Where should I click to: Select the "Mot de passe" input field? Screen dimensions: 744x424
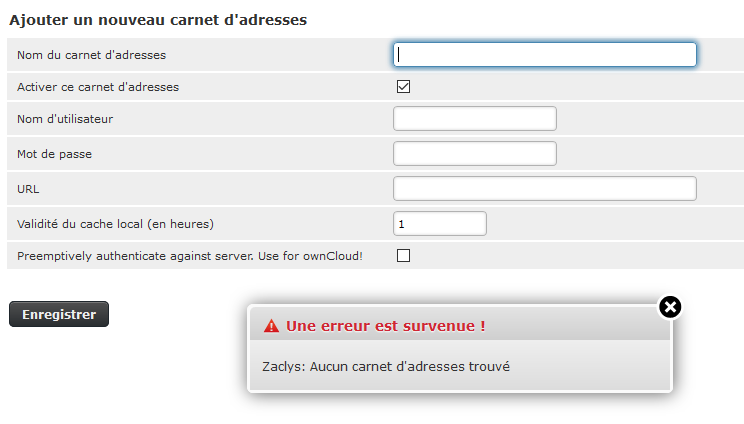tap(474, 154)
